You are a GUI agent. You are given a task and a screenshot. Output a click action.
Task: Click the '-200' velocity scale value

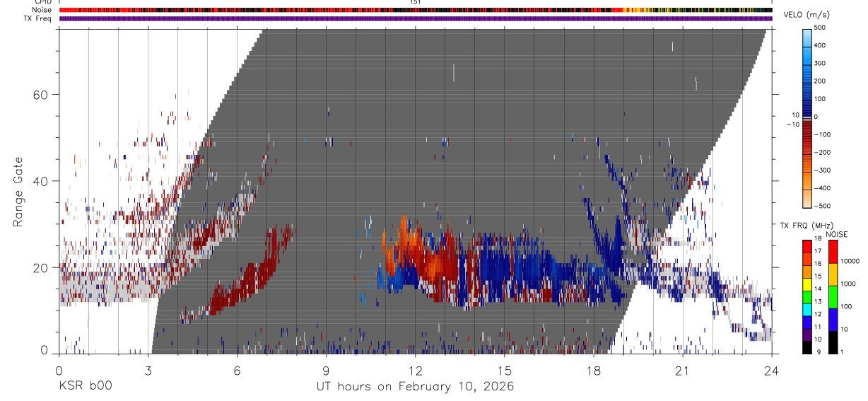pyautogui.click(x=823, y=152)
